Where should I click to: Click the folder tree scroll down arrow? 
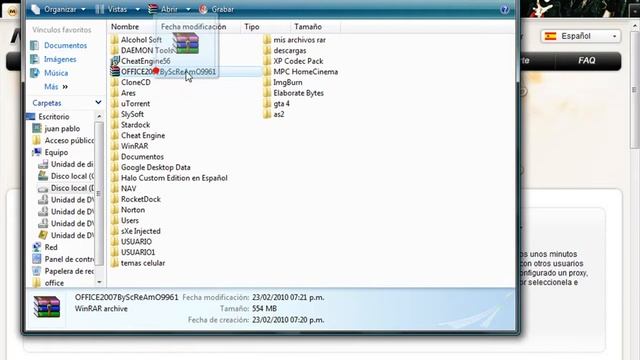click(x=99, y=282)
